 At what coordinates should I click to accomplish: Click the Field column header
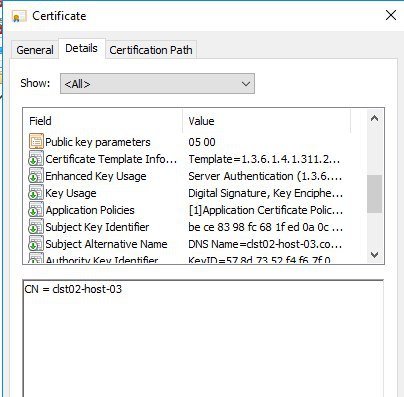103,121
